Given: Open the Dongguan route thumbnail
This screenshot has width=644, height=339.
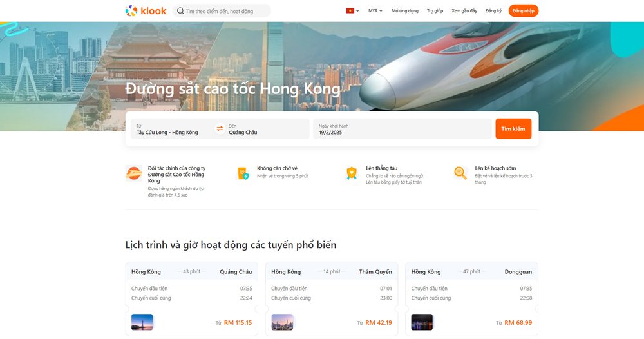Looking at the screenshot, I should tap(422, 322).
